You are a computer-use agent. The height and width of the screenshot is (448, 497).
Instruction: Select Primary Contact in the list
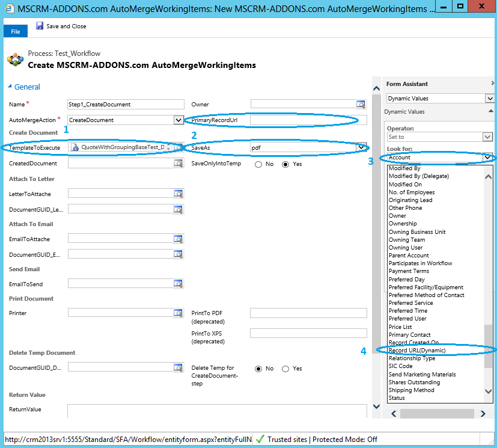[409, 335]
